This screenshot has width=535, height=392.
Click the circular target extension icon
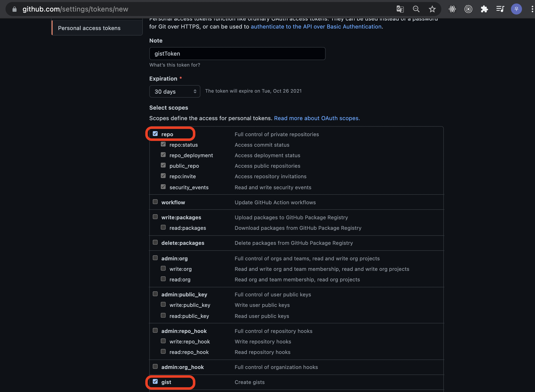pyautogui.click(x=468, y=9)
